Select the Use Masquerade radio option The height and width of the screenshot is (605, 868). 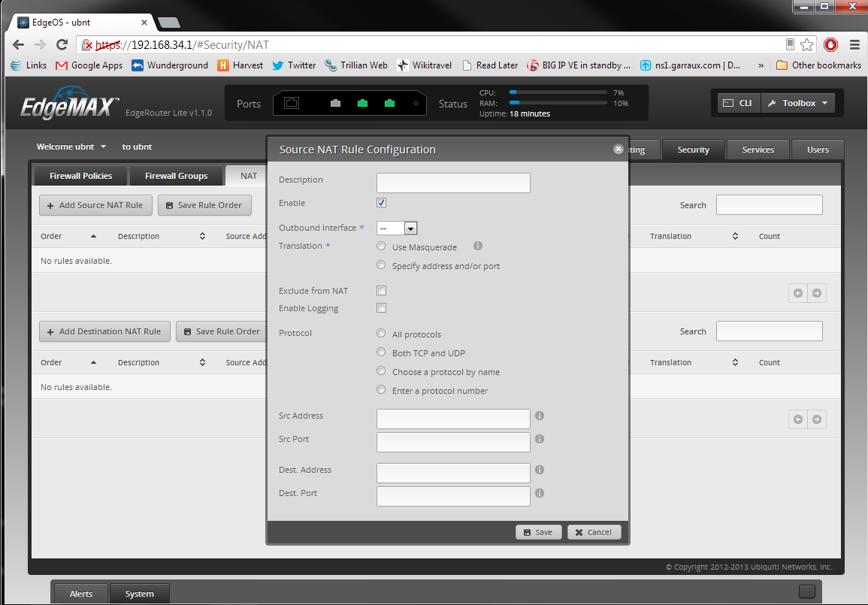(382, 247)
